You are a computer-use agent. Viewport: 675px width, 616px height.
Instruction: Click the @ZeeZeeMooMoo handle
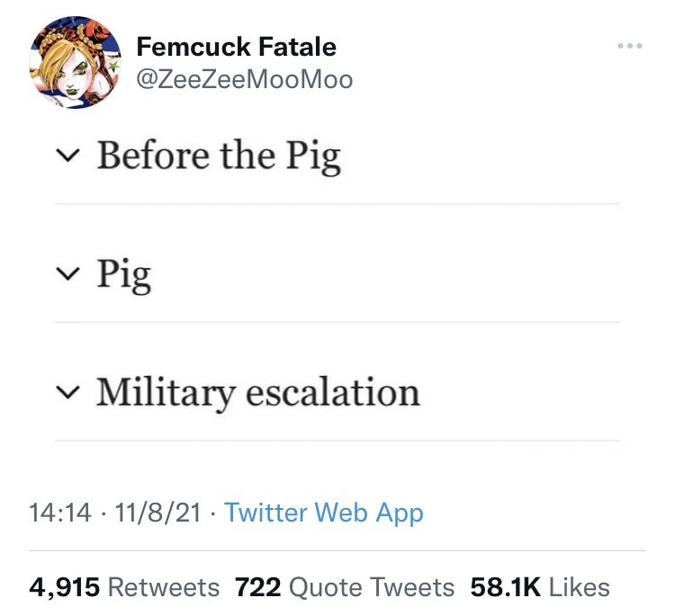tap(244, 79)
